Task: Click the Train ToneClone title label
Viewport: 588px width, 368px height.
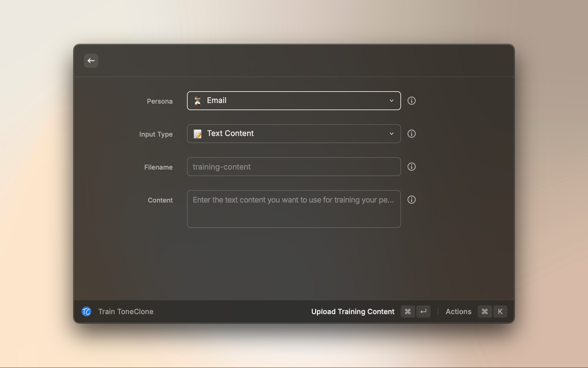Action: coord(126,311)
